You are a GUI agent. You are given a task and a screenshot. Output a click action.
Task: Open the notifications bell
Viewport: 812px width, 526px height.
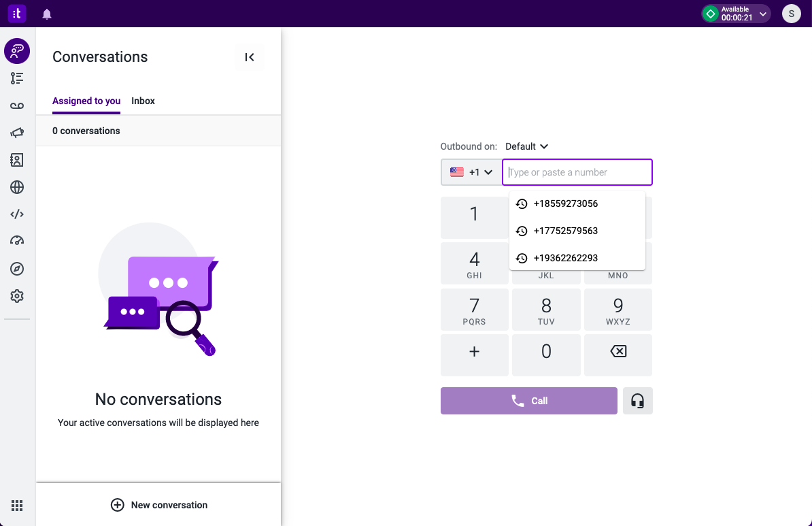pyautogui.click(x=47, y=14)
